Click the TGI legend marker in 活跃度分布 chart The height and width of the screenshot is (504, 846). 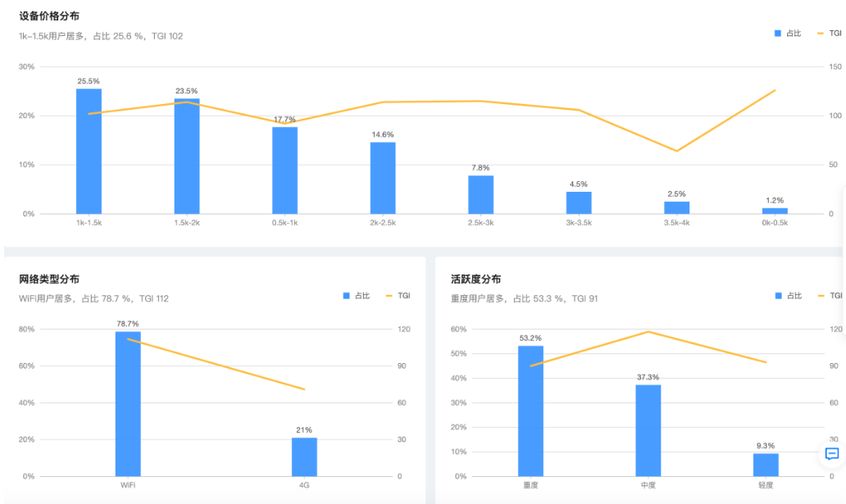click(x=820, y=295)
